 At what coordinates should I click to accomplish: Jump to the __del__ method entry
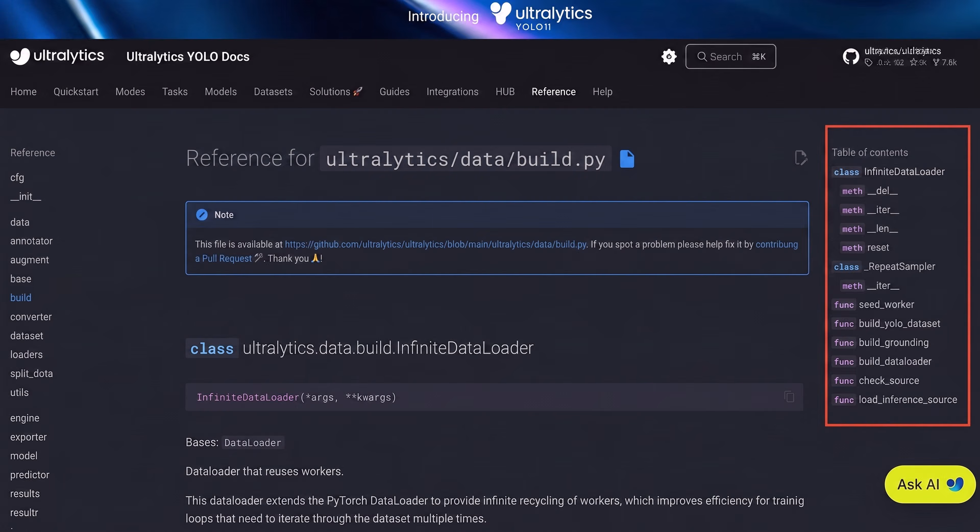point(869,191)
